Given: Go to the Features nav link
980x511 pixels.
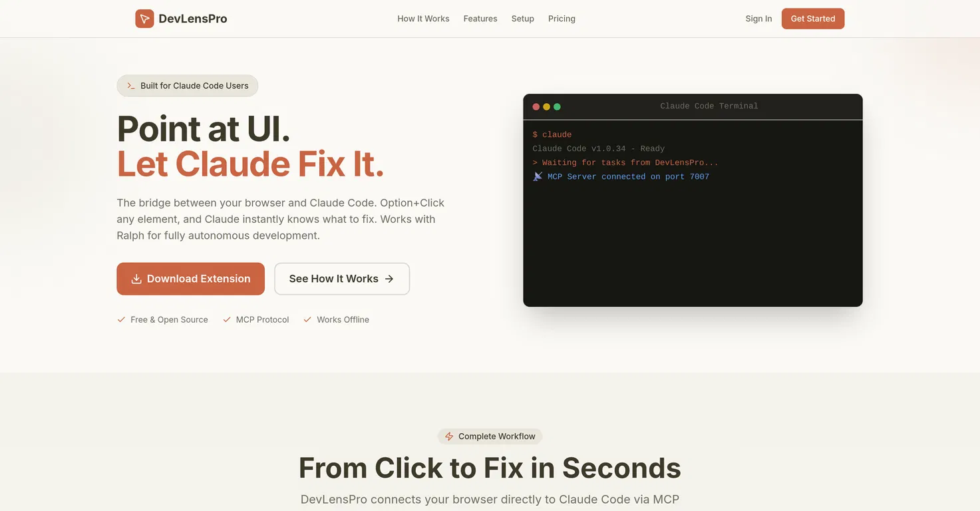Looking at the screenshot, I should (480, 19).
